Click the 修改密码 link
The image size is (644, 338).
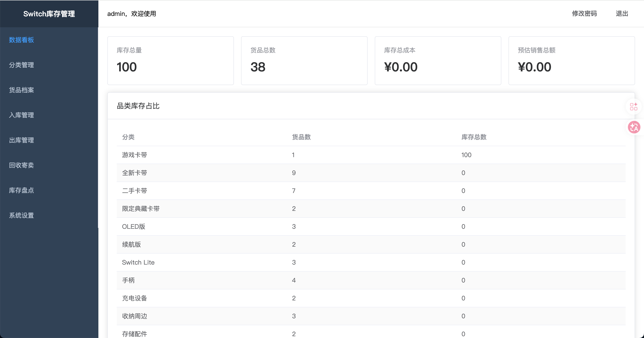pyautogui.click(x=584, y=13)
